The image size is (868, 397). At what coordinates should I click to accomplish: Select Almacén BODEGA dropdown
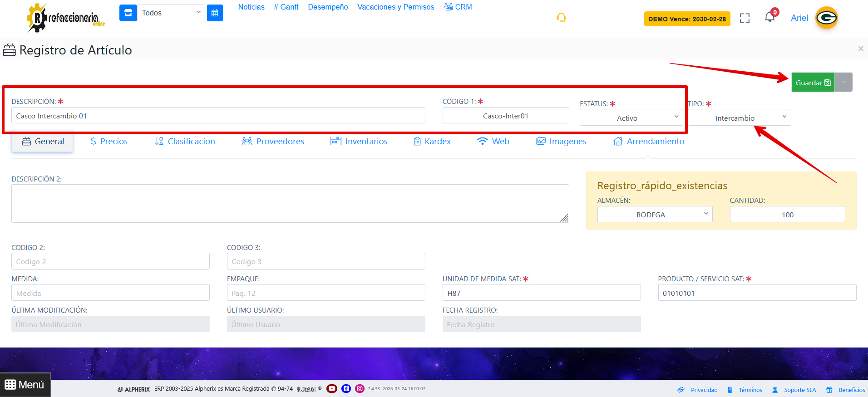click(655, 215)
